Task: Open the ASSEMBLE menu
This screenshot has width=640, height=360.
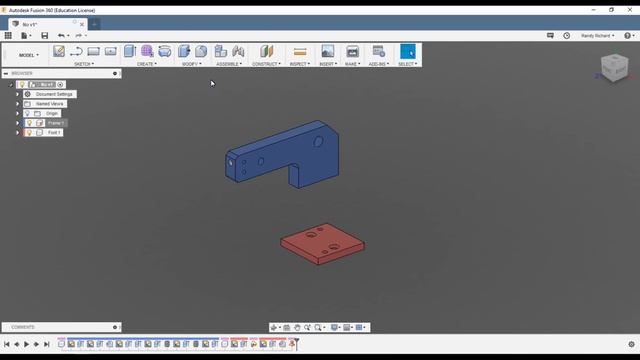Action: click(229, 64)
